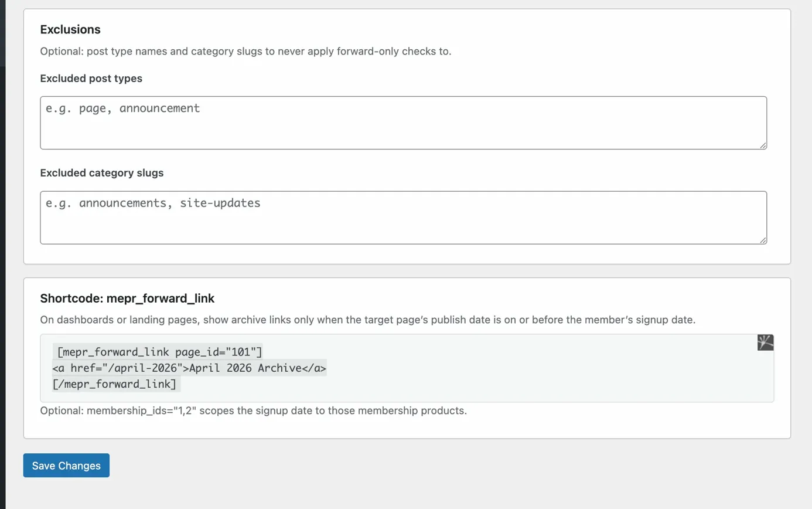Click the resize grip of the category slugs textarea

point(763,240)
